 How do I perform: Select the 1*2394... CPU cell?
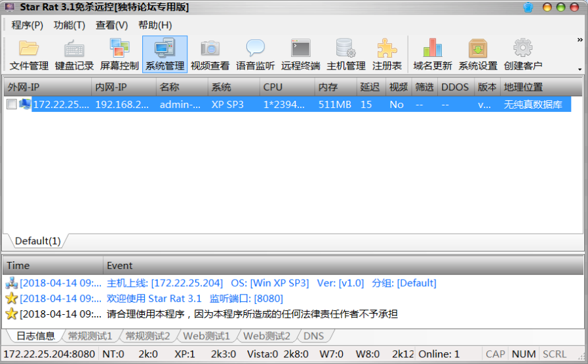284,105
